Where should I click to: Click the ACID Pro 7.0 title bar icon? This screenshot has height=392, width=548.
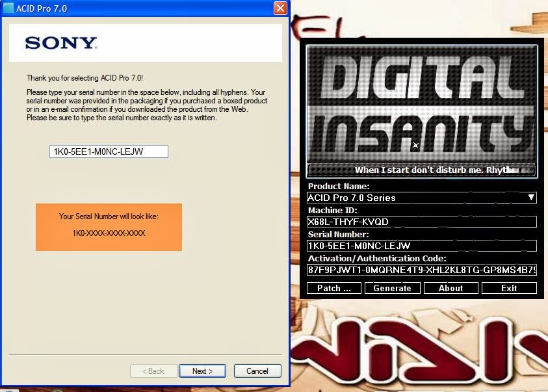pyautogui.click(x=8, y=8)
